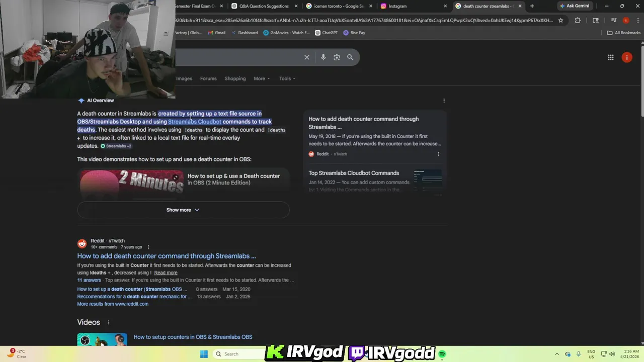The image size is (644, 362).
Task: Close the iceman toronto Google tab
Action: (371, 6)
